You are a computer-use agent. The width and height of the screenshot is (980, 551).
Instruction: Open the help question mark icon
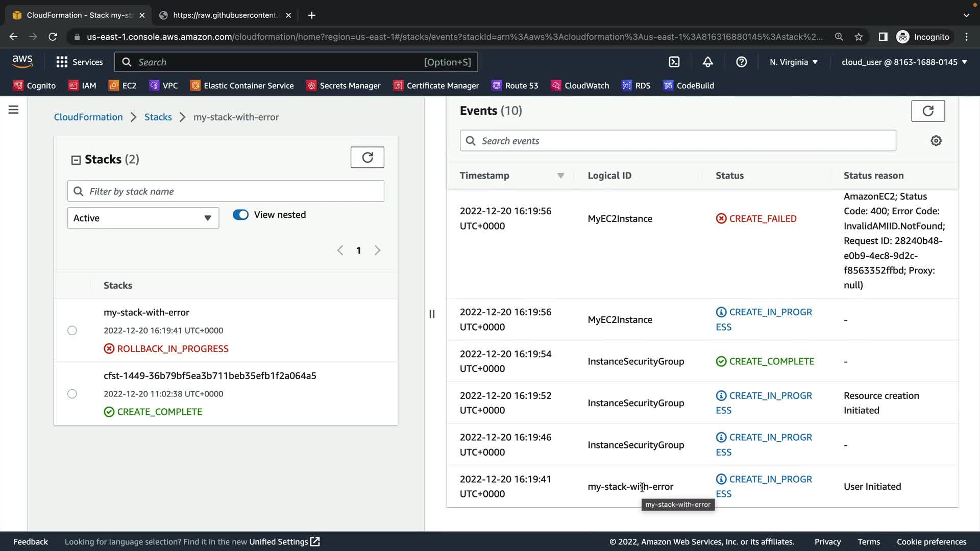pos(741,62)
